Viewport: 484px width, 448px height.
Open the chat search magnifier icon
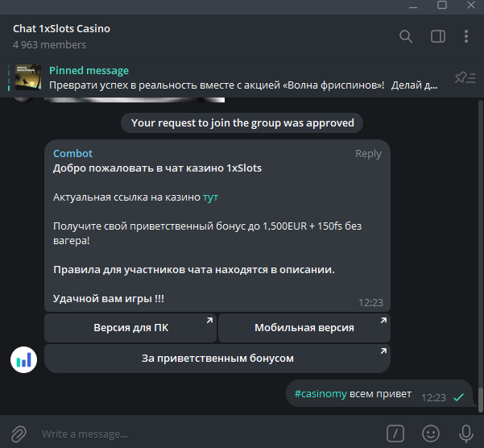click(406, 36)
